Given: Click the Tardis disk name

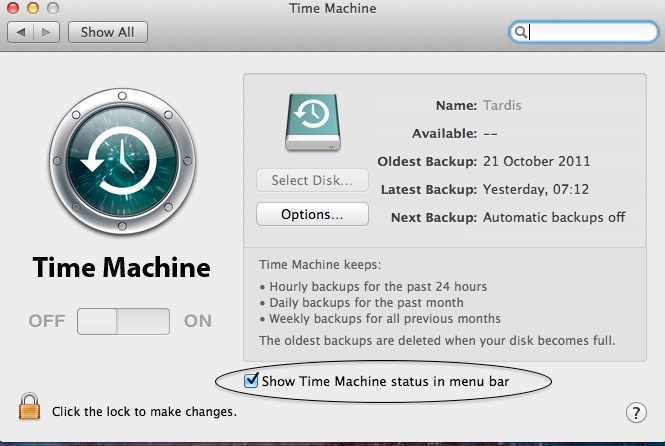Looking at the screenshot, I should click(502, 106).
